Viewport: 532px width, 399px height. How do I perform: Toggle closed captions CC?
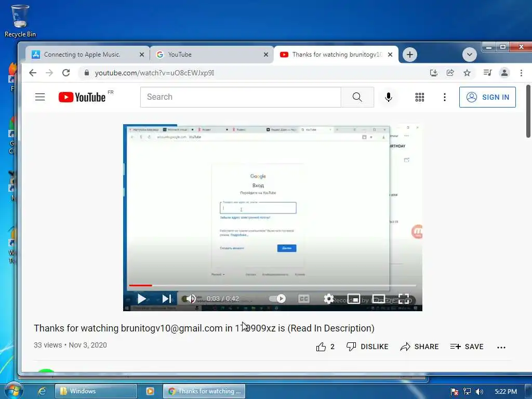303,299
